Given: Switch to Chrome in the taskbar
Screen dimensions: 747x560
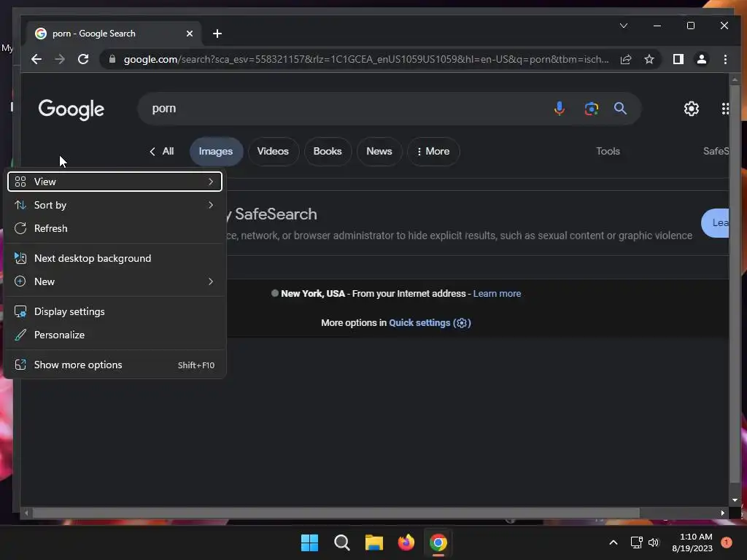Looking at the screenshot, I should [438, 542].
